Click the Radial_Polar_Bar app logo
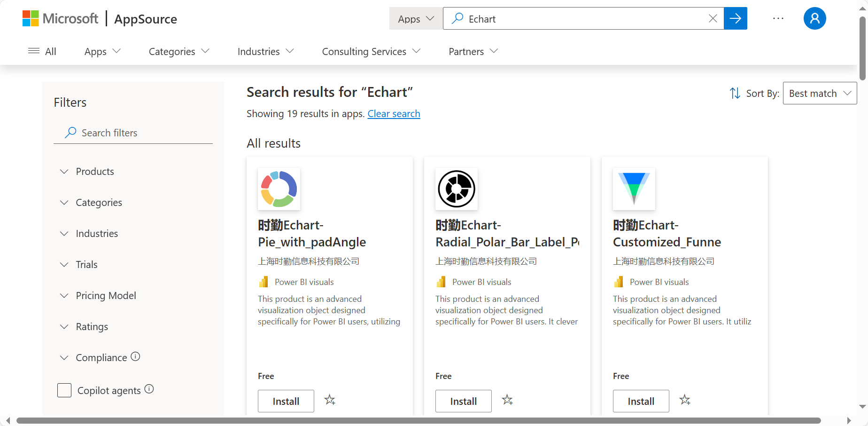868x426 pixels. (457, 189)
